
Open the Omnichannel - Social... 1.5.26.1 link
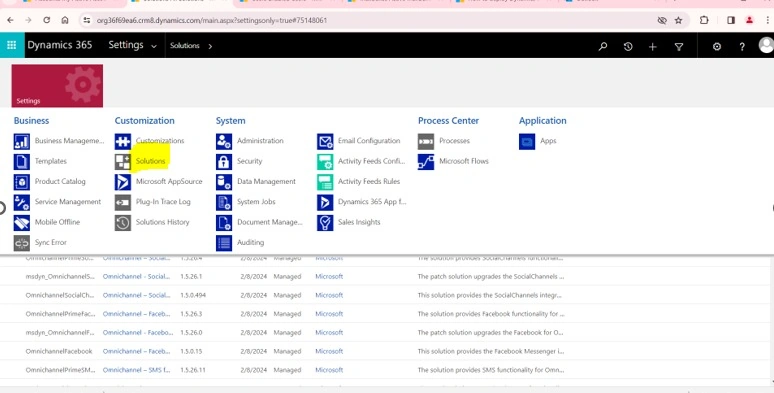click(136, 276)
